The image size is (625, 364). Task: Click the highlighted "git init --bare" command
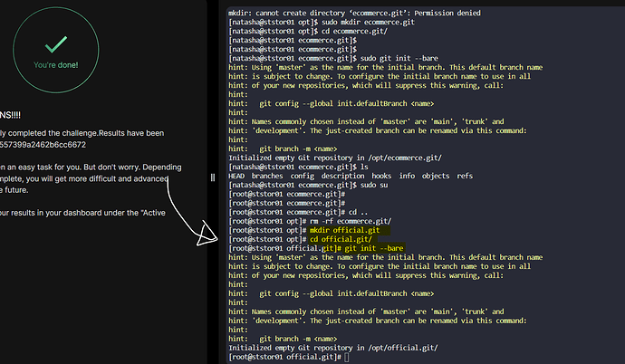pyautogui.click(x=373, y=248)
